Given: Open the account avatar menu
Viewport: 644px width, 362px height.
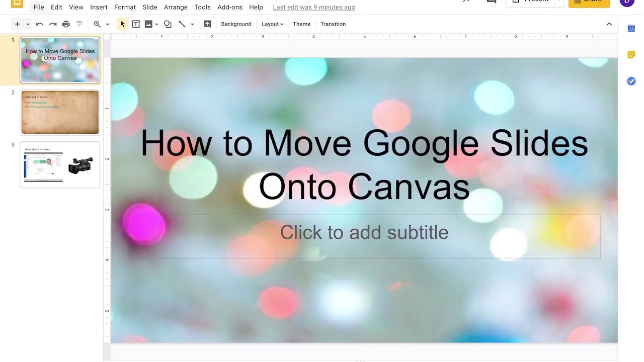Looking at the screenshot, I should 626,2.
